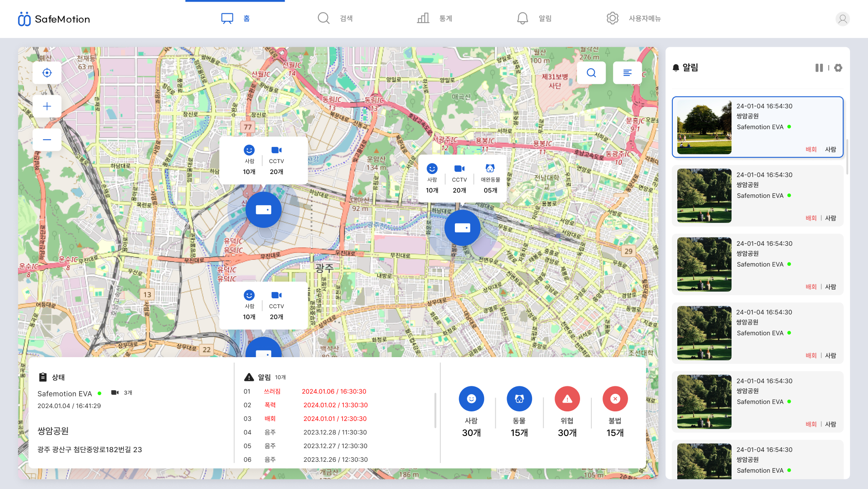This screenshot has height=489, width=868.
Task: Select alert row 03 배회
Action: click(x=305, y=419)
